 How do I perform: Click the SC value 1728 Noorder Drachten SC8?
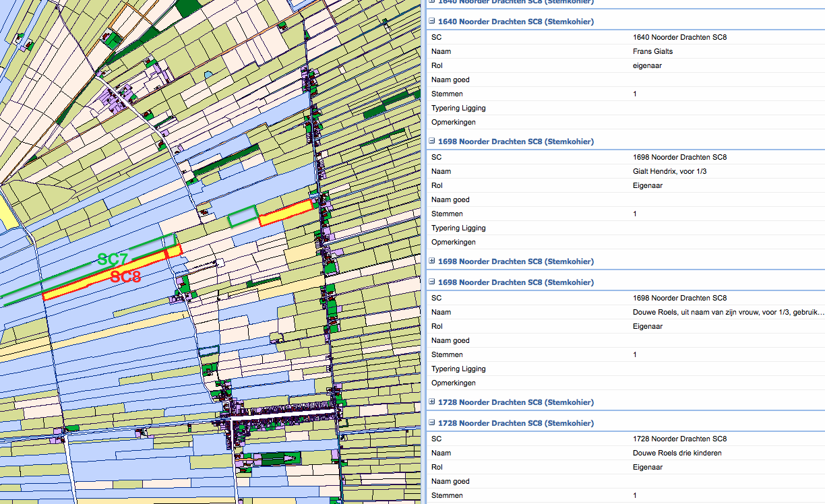coord(679,439)
